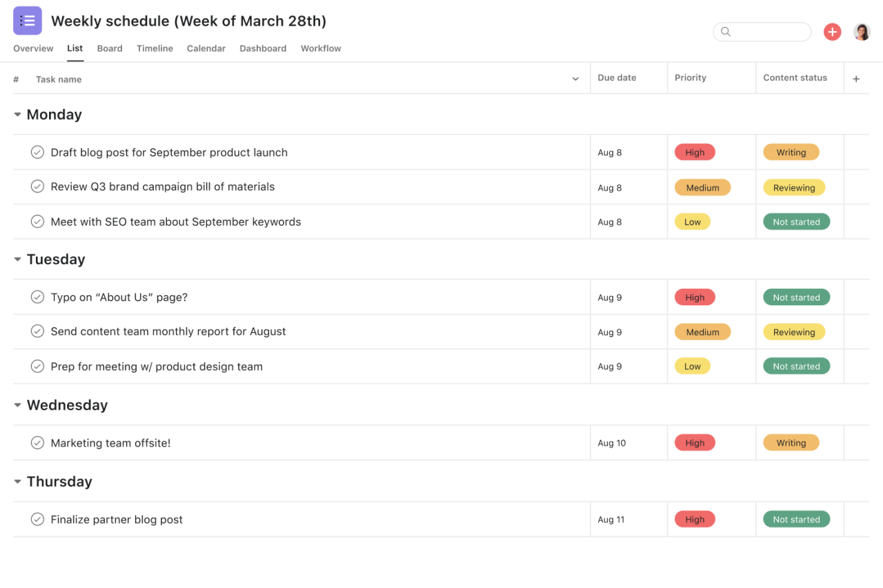Image resolution: width=883 pixels, height=588 pixels.
Task: Complete the "Finalize partner blog post" task
Action: point(37,519)
